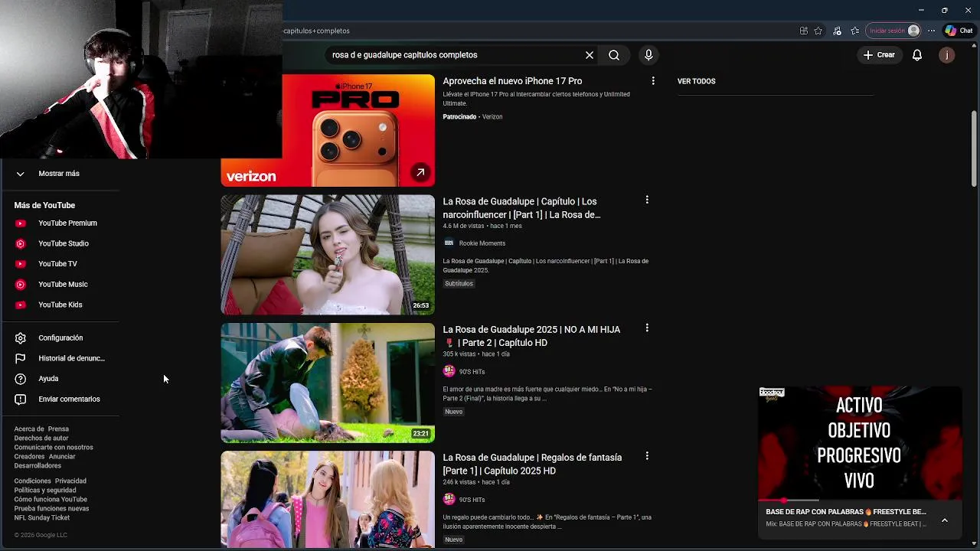Image resolution: width=980 pixels, height=551 pixels.
Task: Click Acerca de footer link
Action: tap(30, 429)
